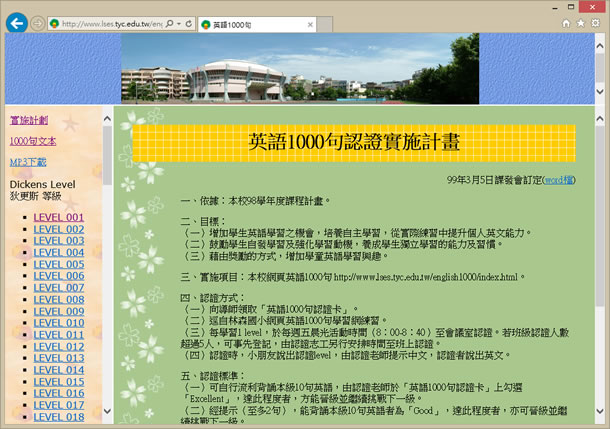Click down arrow of sidebar scrollbar
The height and width of the screenshot is (429, 610).
pos(107,411)
